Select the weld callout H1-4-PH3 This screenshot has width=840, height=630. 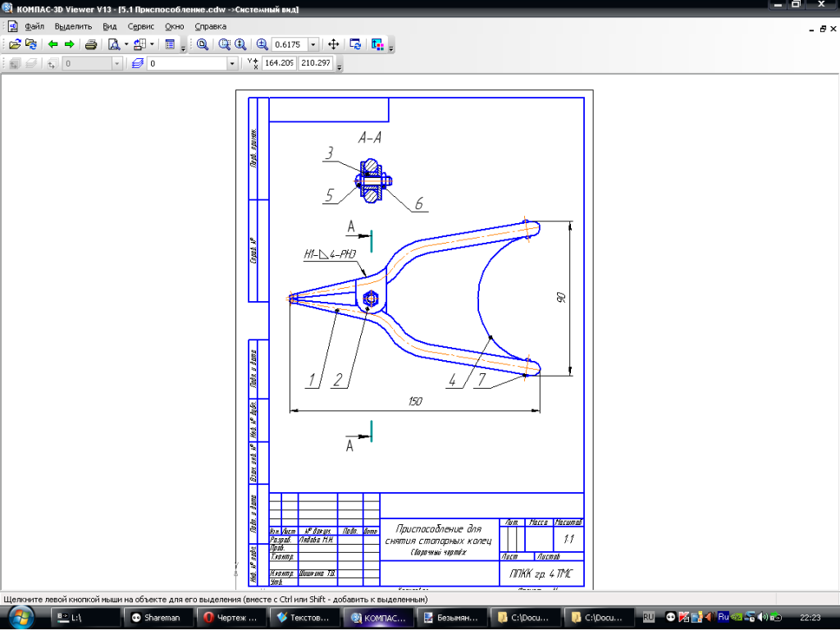330,254
